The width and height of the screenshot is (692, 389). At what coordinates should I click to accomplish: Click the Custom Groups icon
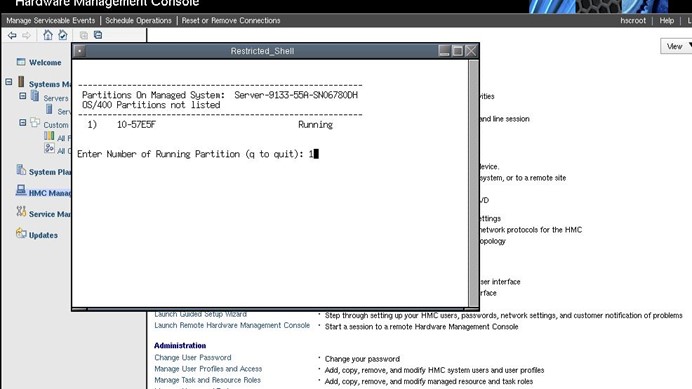tap(35, 123)
